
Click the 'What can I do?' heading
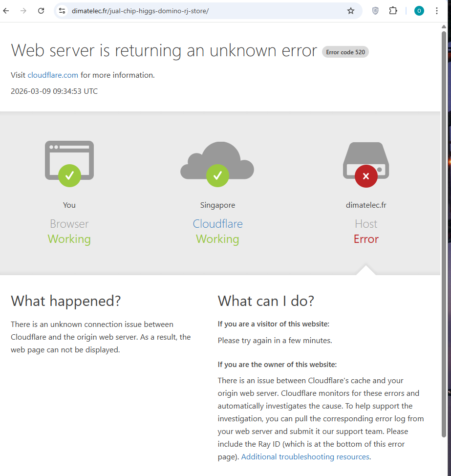tap(266, 301)
